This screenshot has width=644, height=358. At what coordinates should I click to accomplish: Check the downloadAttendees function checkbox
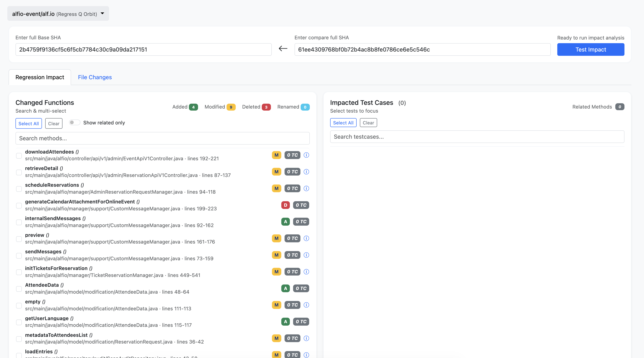click(19, 156)
